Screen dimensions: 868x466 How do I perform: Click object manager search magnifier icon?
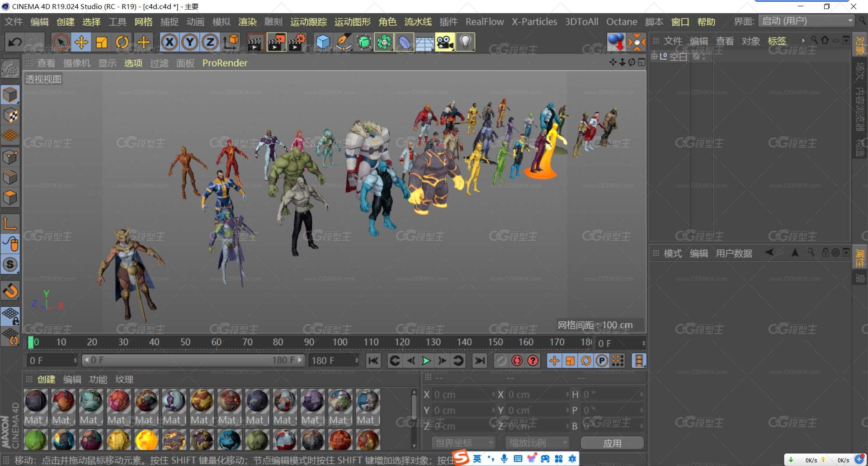[x=814, y=40]
